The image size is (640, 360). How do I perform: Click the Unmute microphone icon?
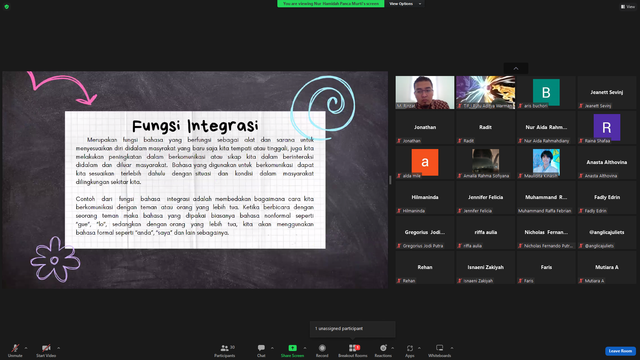pyautogui.click(x=15, y=348)
